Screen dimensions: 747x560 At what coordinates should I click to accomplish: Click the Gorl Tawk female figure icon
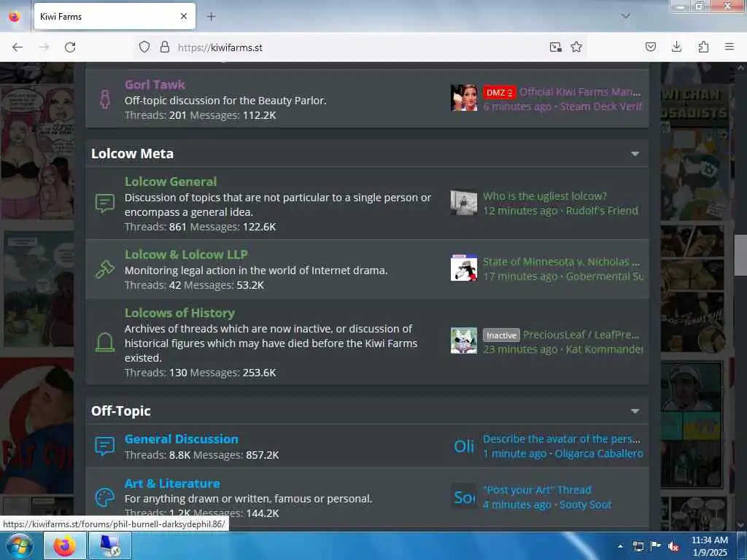click(105, 99)
